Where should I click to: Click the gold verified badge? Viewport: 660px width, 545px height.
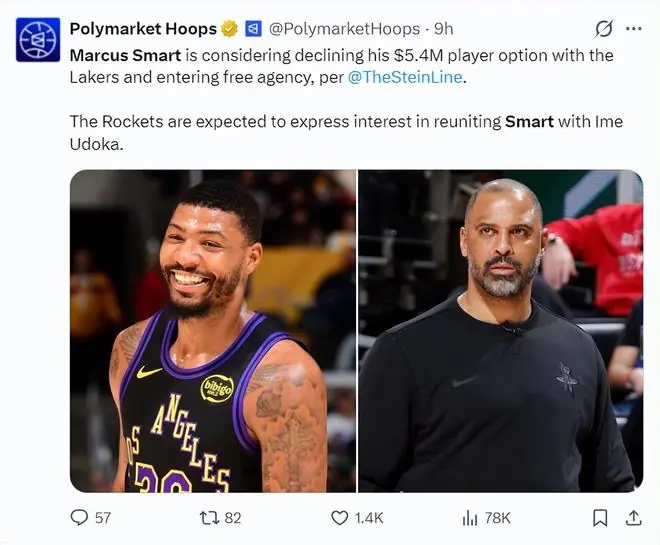coord(229,29)
